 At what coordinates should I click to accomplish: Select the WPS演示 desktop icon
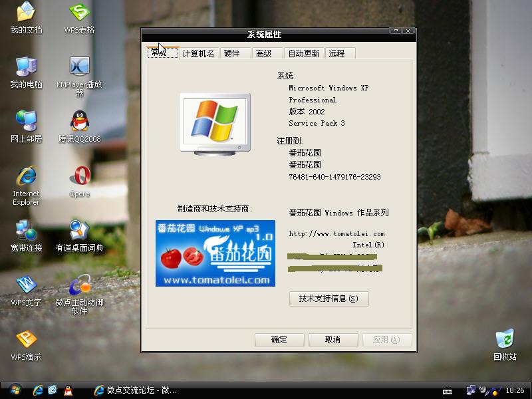tap(26, 345)
